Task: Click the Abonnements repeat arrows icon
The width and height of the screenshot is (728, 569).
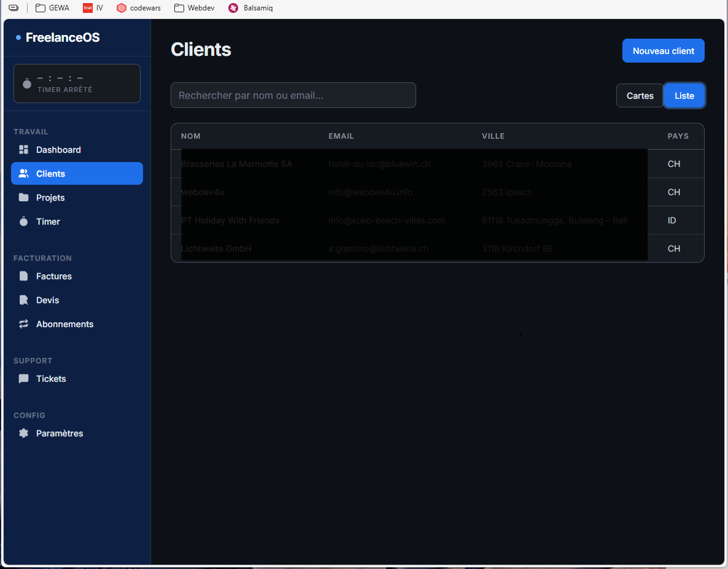Action: (24, 324)
